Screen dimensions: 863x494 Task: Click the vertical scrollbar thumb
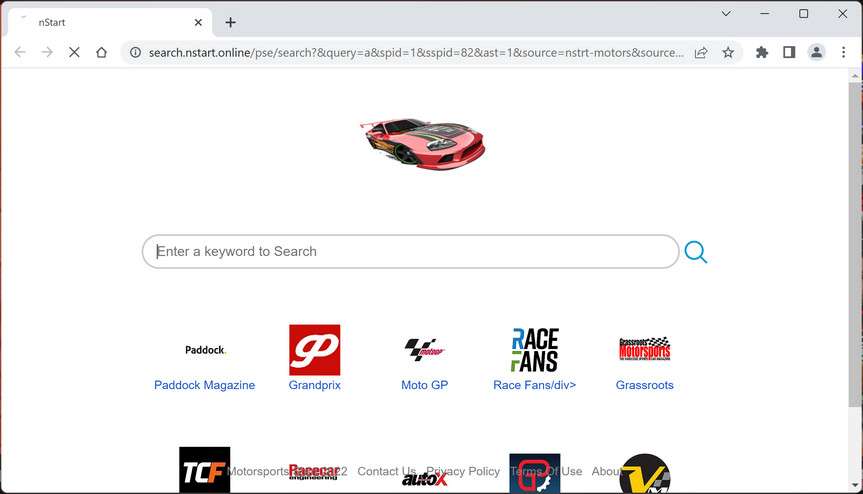(855, 245)
